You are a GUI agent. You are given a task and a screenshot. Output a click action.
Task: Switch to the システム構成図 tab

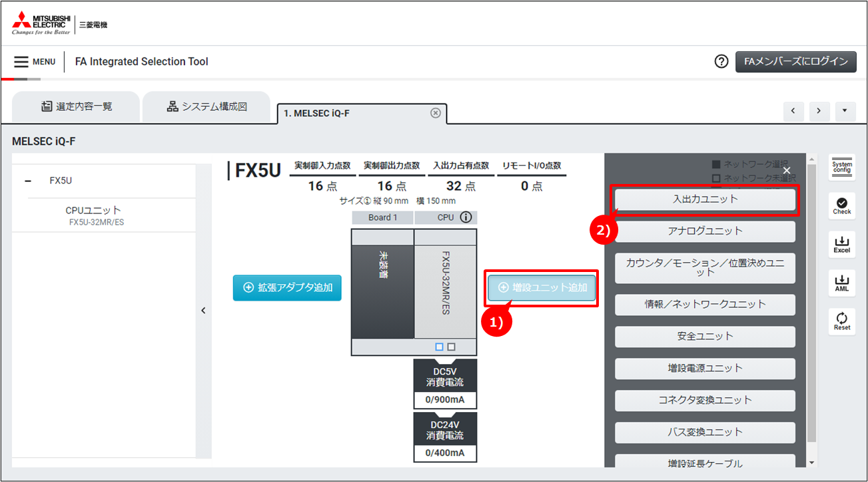click(x=207, y=107)
